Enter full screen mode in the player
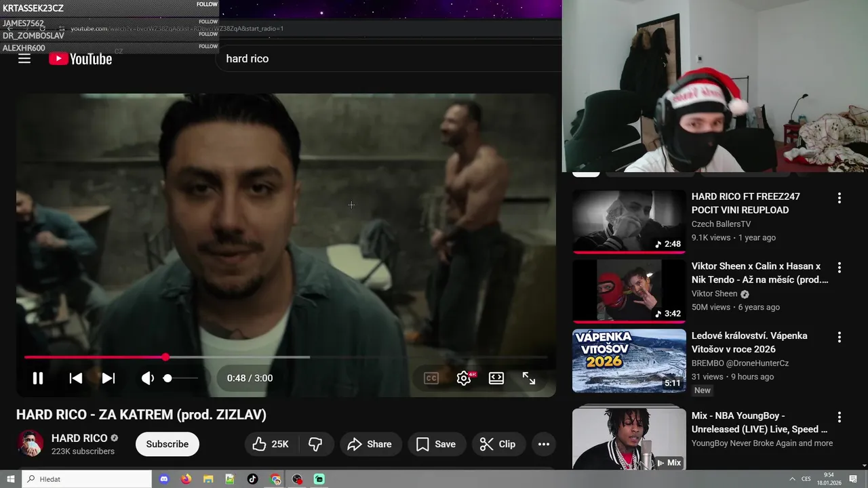The height and width of the screenshot is (488, 868). click(x=529, y=378)
